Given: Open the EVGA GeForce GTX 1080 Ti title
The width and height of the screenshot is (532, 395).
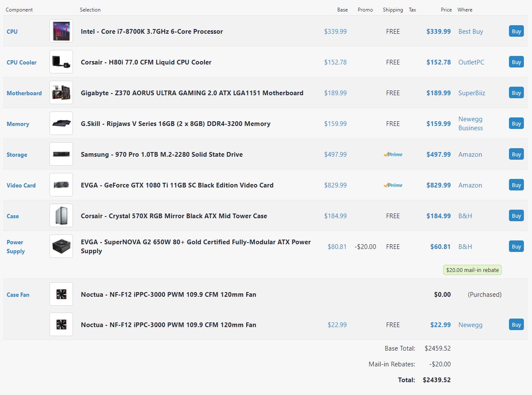Looking at the screenshot, I should click(177, 185).
